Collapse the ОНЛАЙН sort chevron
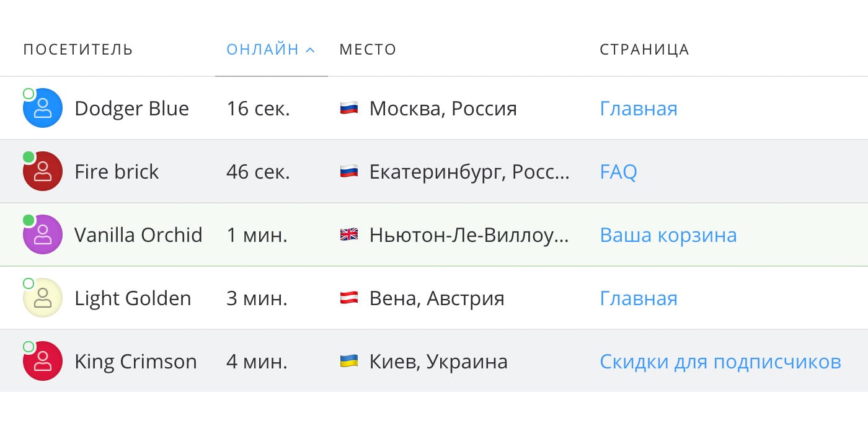Viewport: 868px width, 423px height. click(308, 49)
